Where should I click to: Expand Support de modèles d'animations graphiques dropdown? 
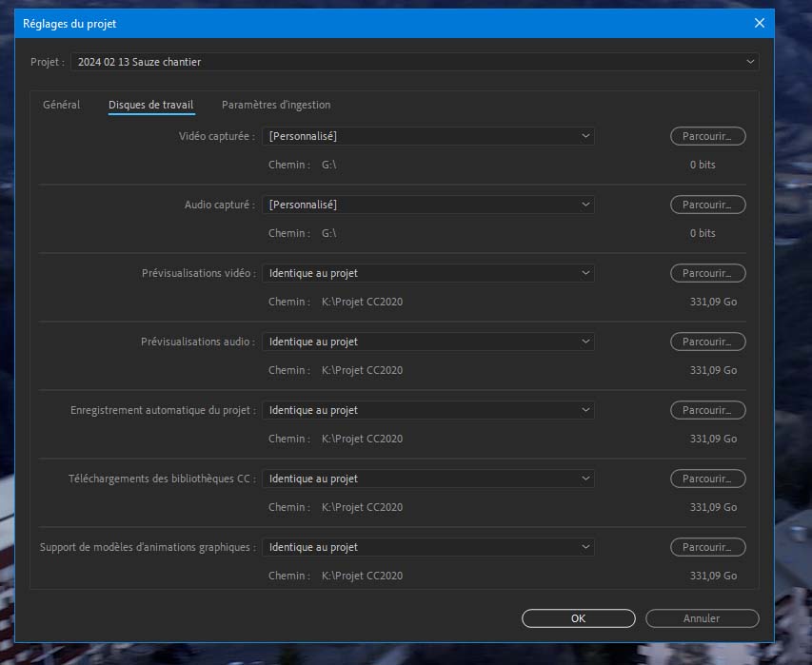(x=427, y=547)
